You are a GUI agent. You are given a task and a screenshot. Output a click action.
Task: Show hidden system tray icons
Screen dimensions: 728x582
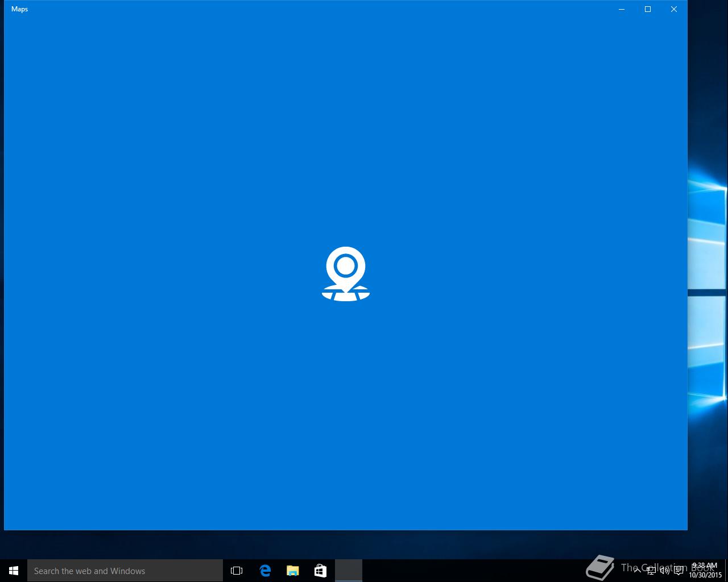pyautogui.click(x=637, y=571)
